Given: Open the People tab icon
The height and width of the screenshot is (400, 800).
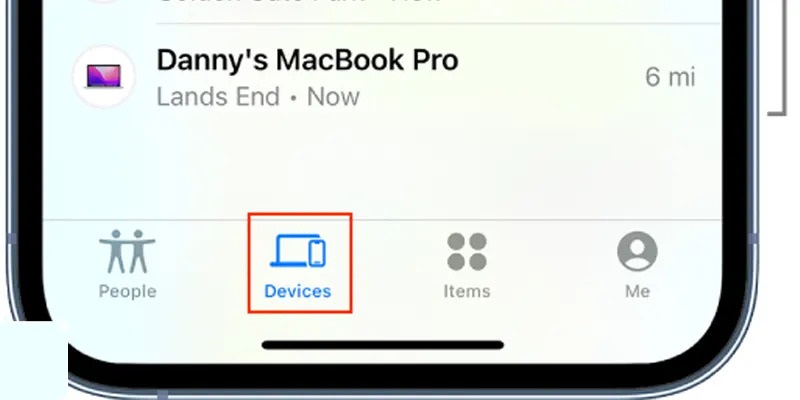Looking at the screenshot, I should pos(127,251).
